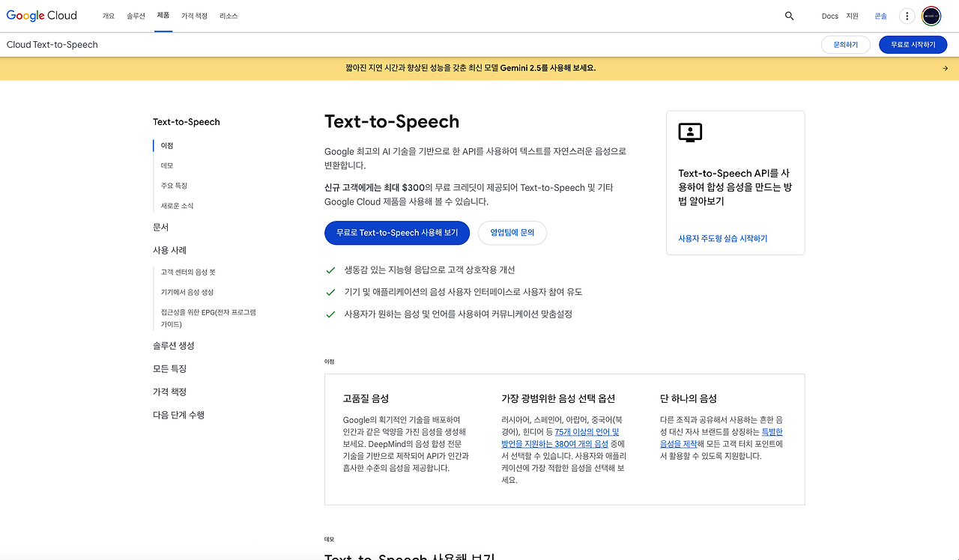Open the 리소스 nav item

[229, 16]
